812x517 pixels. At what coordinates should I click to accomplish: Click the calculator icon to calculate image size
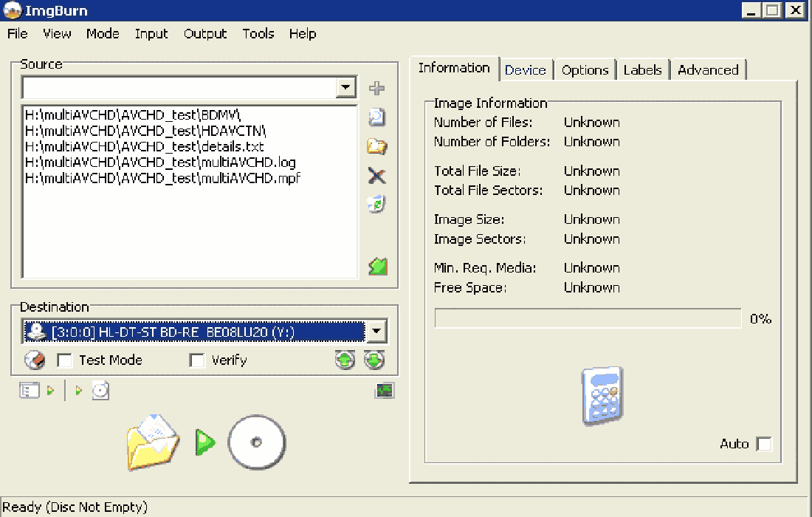coord(602,396)
